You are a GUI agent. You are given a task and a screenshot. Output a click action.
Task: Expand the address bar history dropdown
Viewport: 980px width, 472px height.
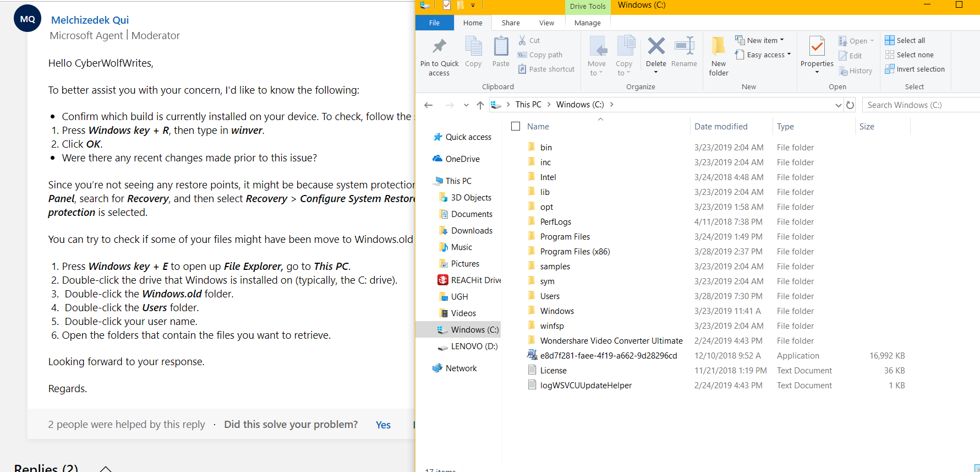click(x=839, y=105)
